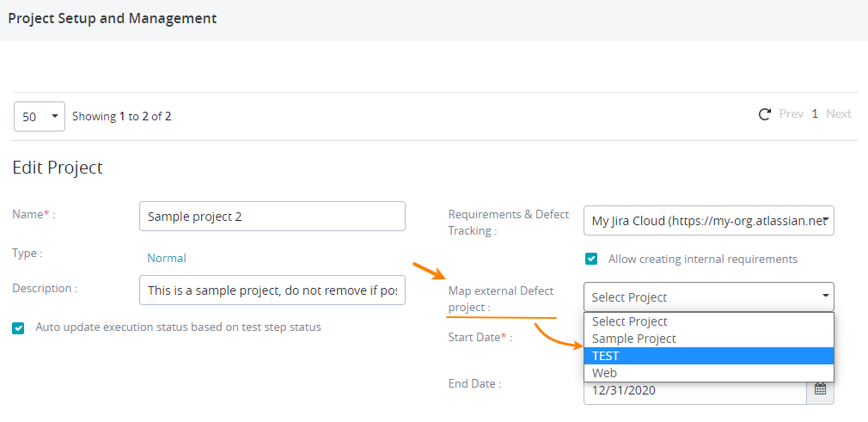This screenshot has height=422, width=868.
Task: Choose TEST from the project list
Action: 708,356
